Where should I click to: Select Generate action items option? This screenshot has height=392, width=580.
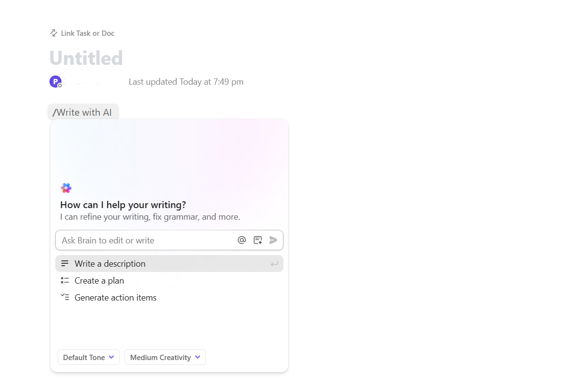[x=115, y=297]
